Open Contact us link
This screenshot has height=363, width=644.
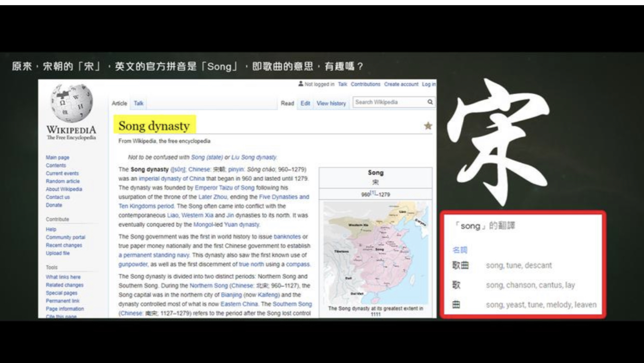pyautogui.click(x=58, y=197)
